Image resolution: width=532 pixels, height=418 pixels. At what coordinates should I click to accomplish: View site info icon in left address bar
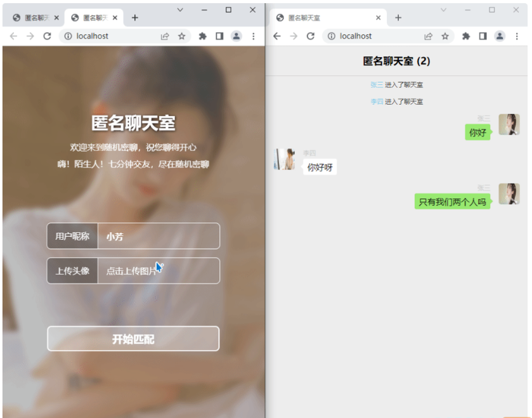[68, 36]
